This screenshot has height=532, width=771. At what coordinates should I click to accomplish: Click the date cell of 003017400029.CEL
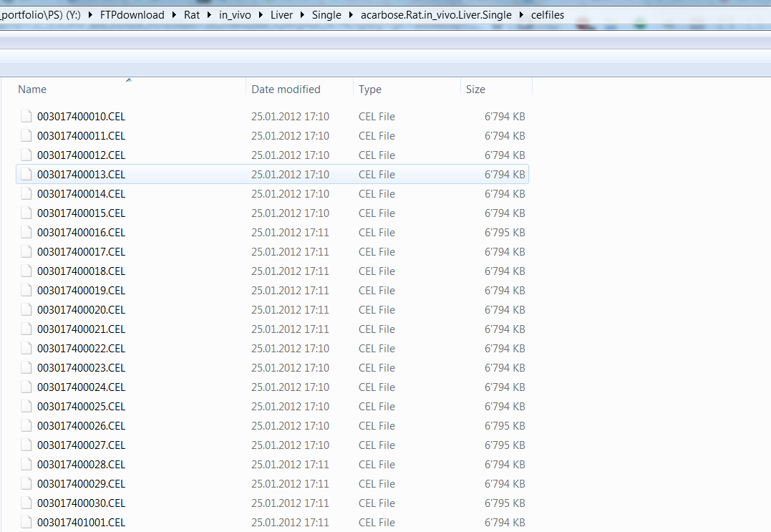coord(290,484)
